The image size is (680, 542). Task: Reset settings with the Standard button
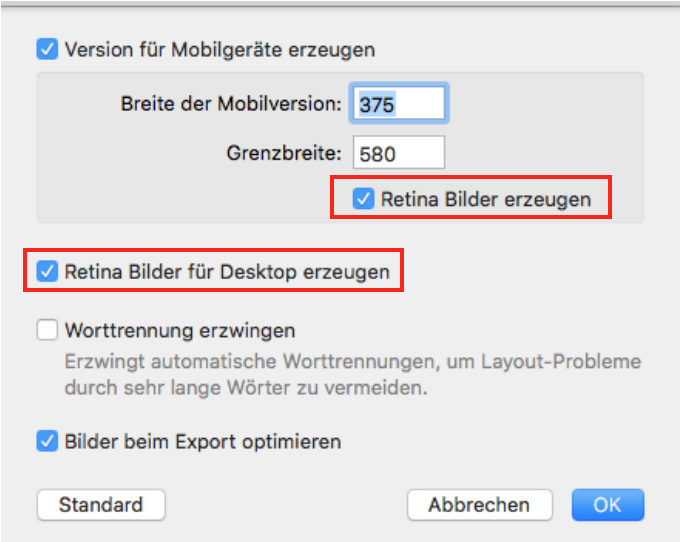pyautogui.click(x=101, y=505)
